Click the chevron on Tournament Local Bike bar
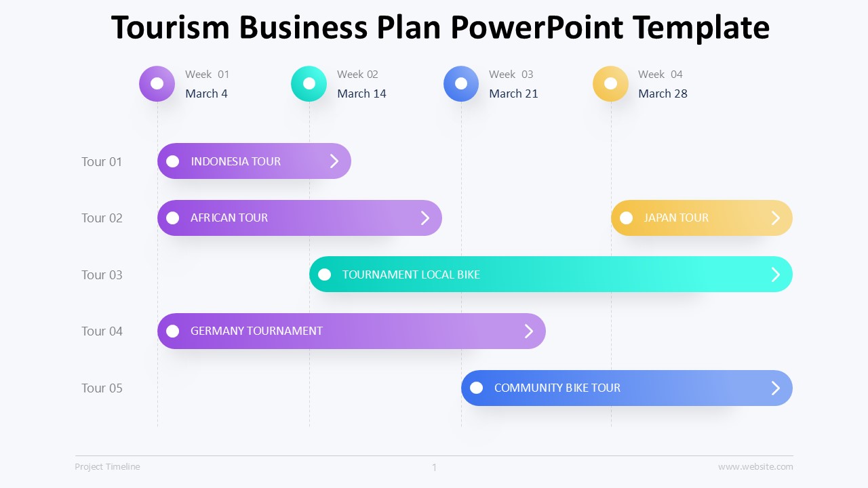Viewport: 868px width, 488px height. click(776, 274)
